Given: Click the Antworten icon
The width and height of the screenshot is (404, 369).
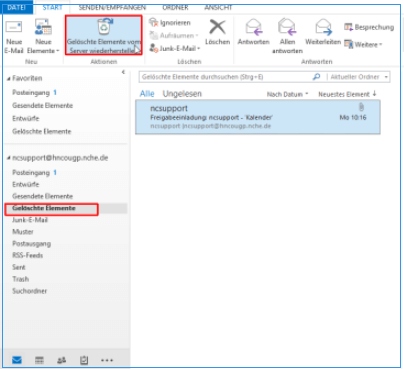Looking at the screenshot, I should (253, 27).
